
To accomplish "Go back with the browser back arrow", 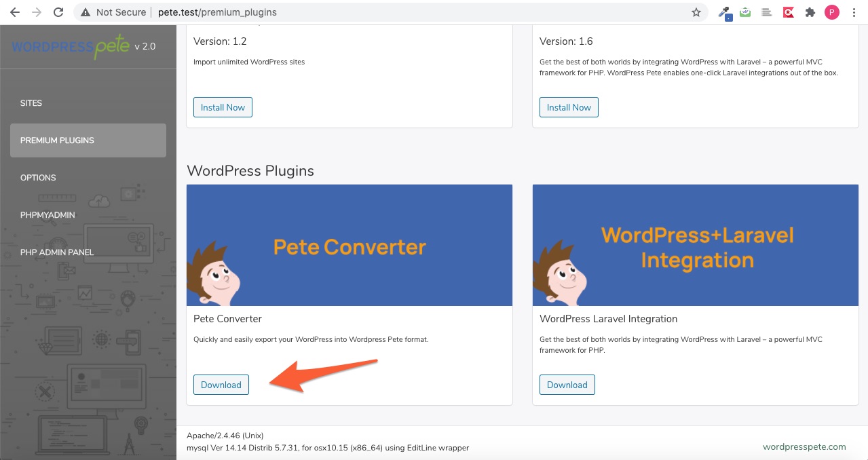I will tap(15, 12).
